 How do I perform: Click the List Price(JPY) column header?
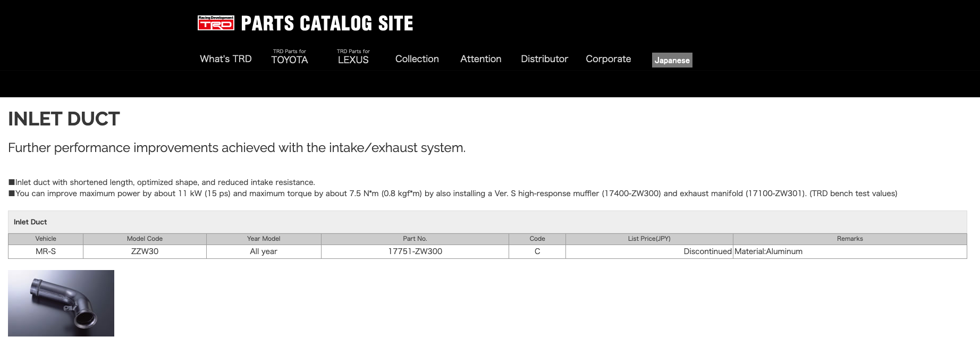click(649, 239)
